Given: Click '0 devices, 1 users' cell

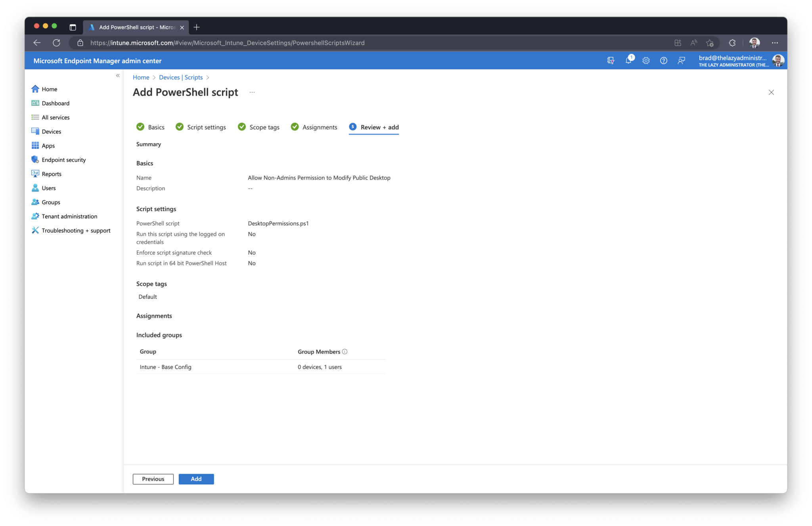Looking at the screenshot, I should point(320,367).
